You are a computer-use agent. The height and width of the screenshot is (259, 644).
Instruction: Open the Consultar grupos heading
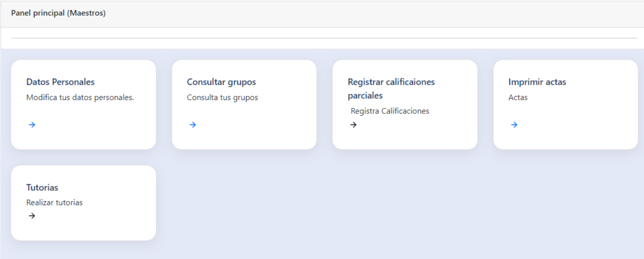tap(221, 82)
